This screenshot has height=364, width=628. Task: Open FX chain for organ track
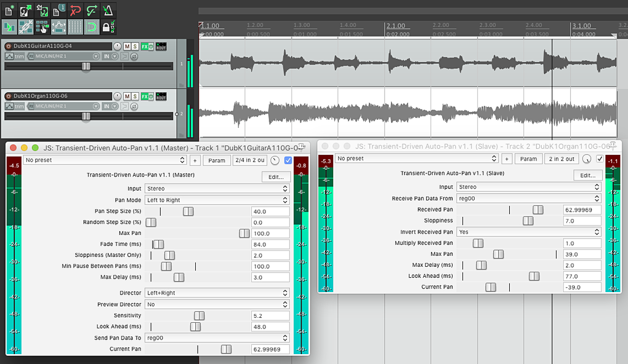pos(145,97)
